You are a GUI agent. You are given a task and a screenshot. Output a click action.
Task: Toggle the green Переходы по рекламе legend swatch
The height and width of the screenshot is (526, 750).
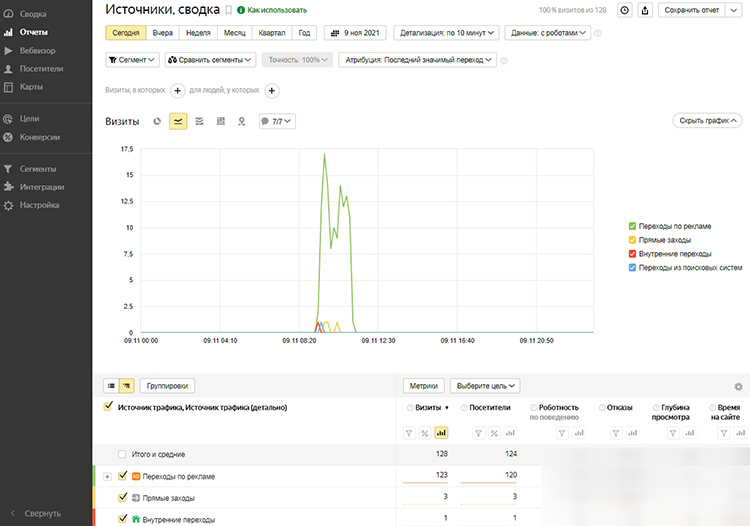pyautogui.click(x=632, y=226)
